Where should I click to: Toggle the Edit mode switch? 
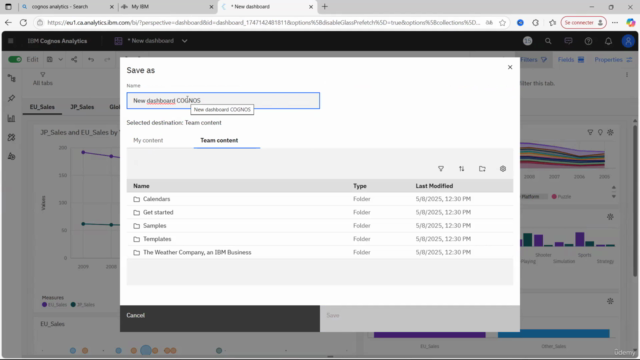point(15,60)
